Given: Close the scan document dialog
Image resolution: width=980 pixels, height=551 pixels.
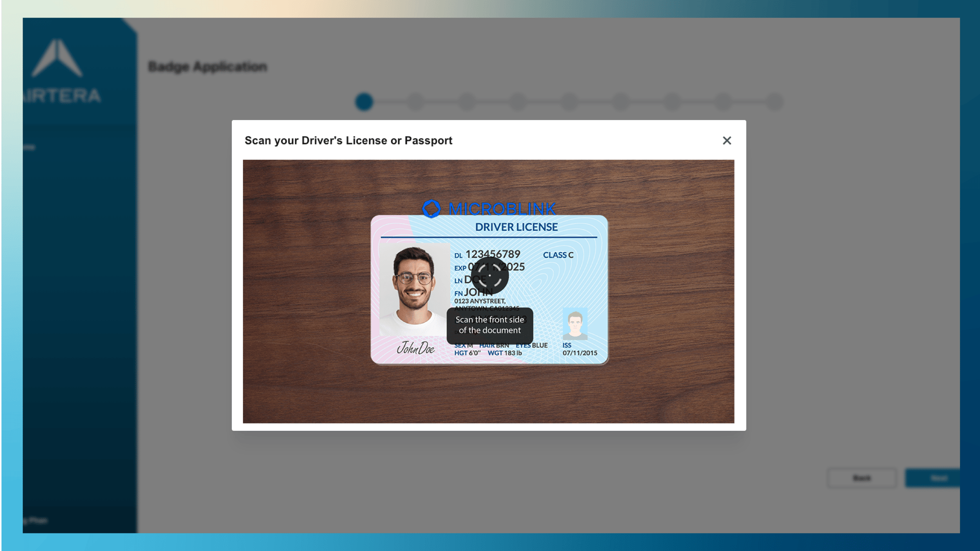Looking at the screenshot, I should (x=727, y=141).
